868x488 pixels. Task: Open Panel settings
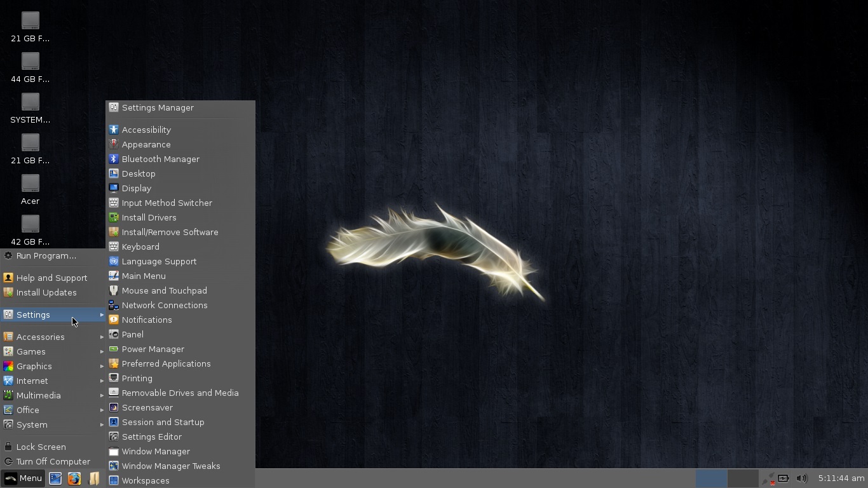[180, 334]
